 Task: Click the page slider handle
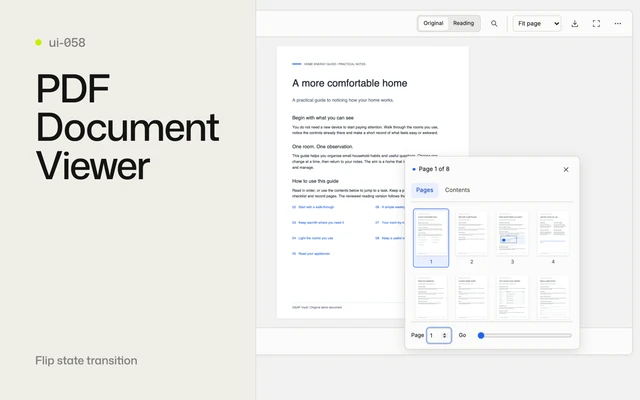pos(481,336)
